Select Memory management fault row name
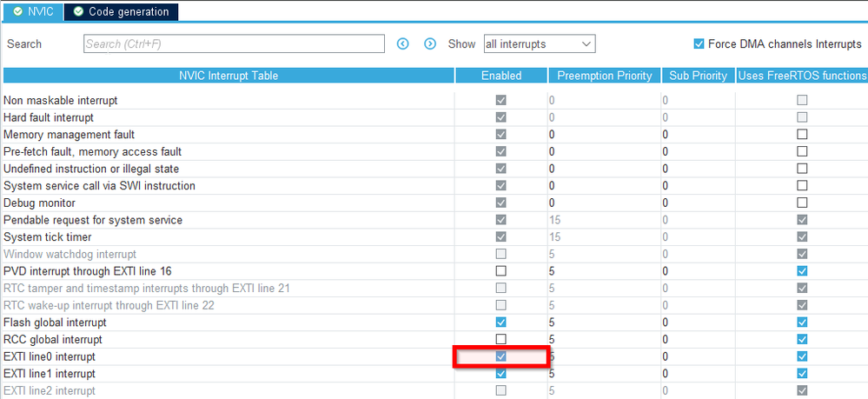 [x=70, y=135]
